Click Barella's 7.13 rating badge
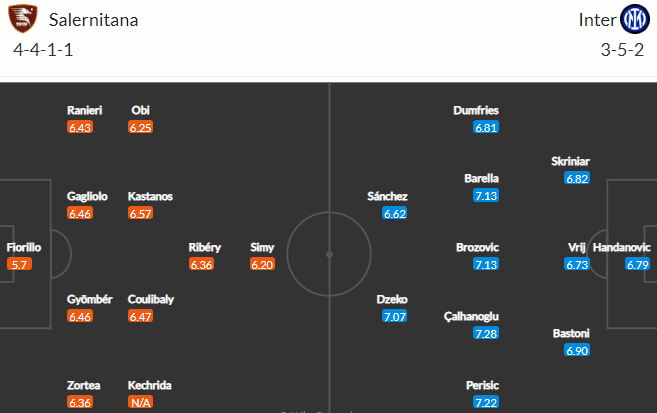Screen dimensions: 657x413 pos(486,195)
